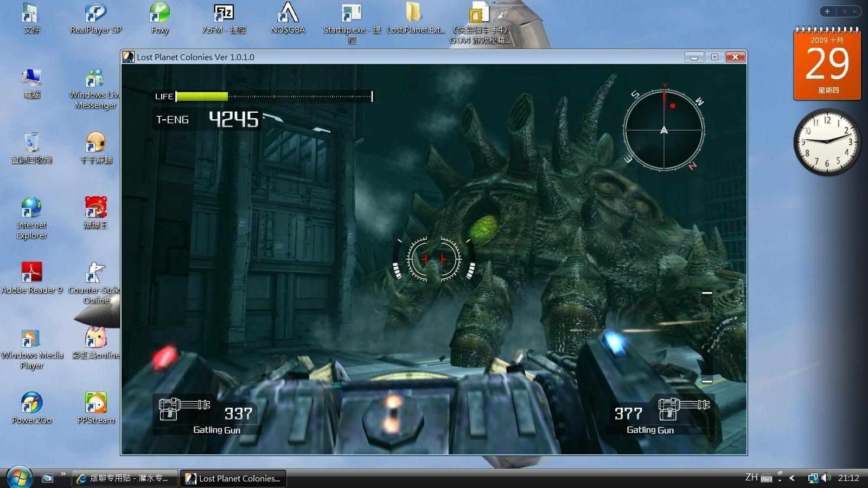The height and width of the screenshot is (488, 868).
Task: Click the calendar gadget showing 29
Action: pyautogui.click(x=827, y=63)
